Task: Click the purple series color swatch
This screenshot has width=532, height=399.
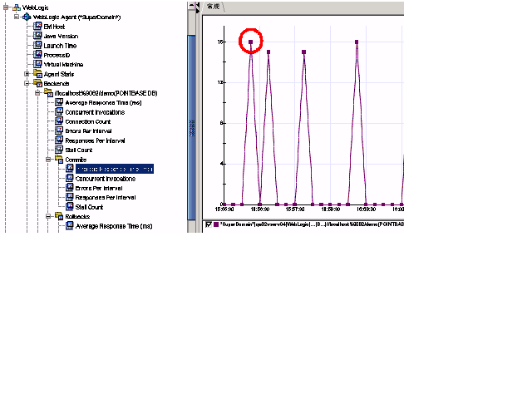Action: point(216,224)
